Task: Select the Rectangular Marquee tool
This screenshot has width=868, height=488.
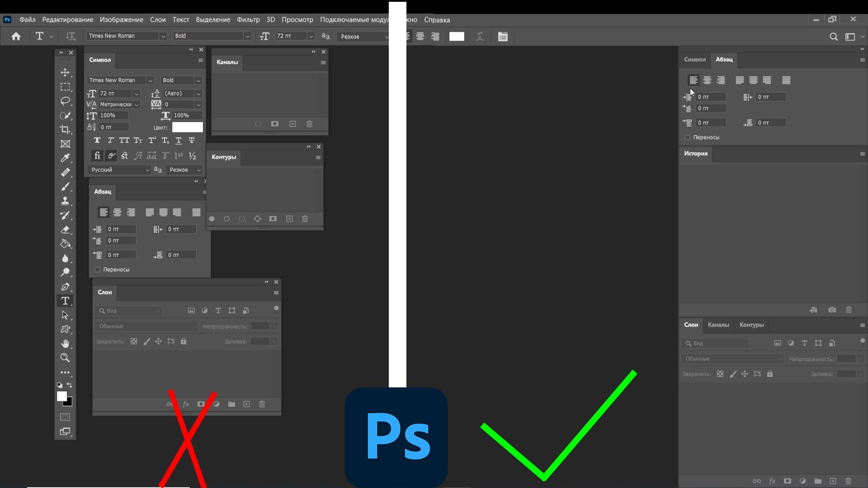Action: [65, 86]
